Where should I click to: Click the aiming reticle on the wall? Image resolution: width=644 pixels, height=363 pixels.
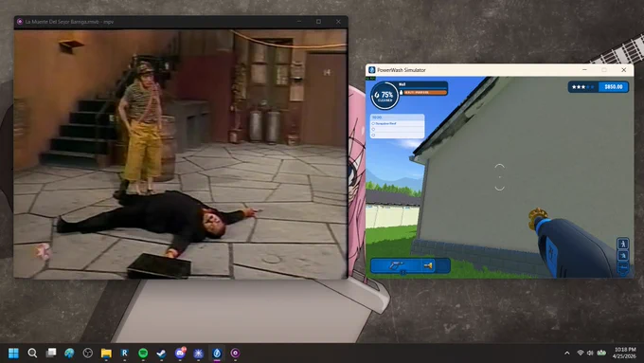499,177
